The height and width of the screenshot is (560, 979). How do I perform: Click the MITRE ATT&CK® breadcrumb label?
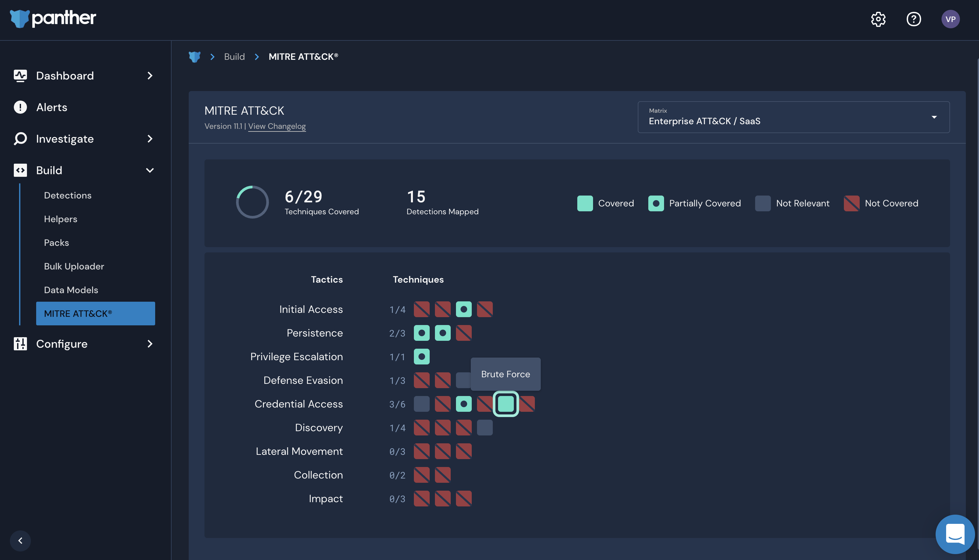point(303,57)
